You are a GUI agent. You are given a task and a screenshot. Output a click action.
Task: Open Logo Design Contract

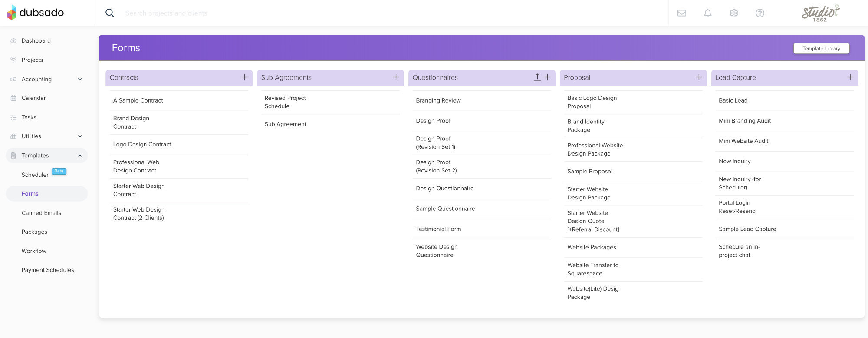click(142, 144)
